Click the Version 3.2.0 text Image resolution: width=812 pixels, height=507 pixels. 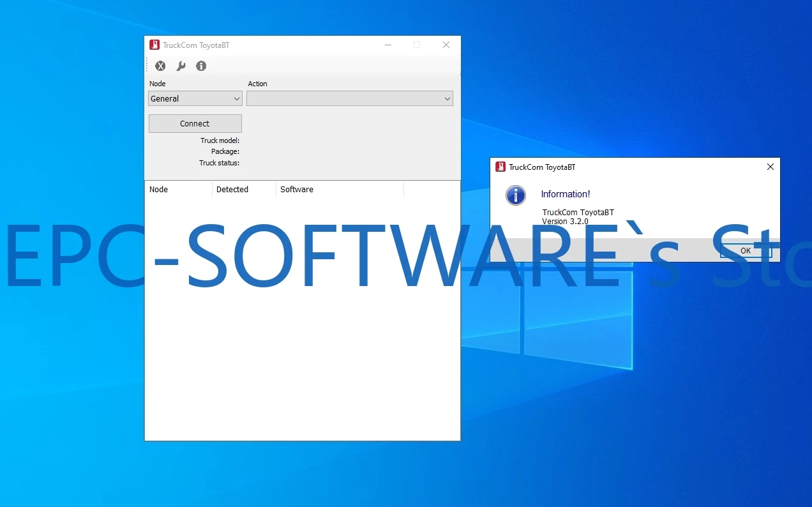565,221
